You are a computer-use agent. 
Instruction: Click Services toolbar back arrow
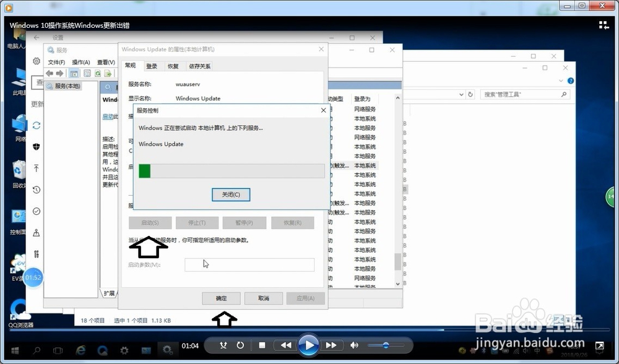coord(50,74)
